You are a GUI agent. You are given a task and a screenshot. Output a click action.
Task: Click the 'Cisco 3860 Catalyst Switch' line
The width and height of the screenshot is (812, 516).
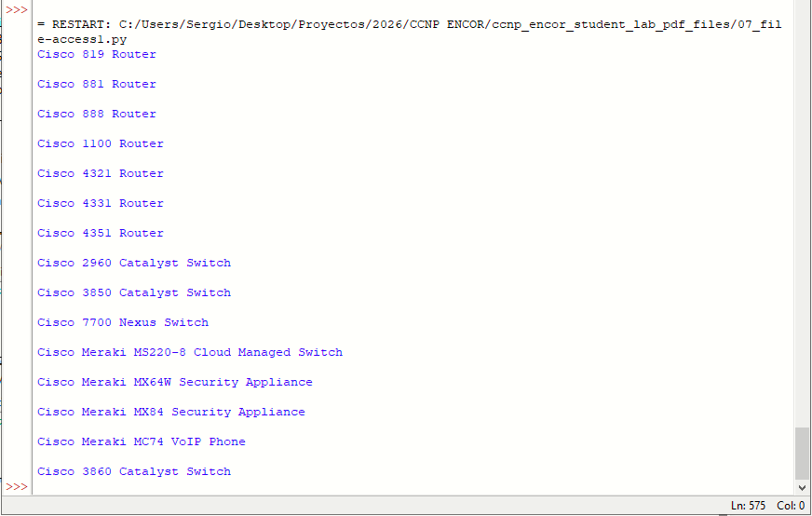coord(134,472)
